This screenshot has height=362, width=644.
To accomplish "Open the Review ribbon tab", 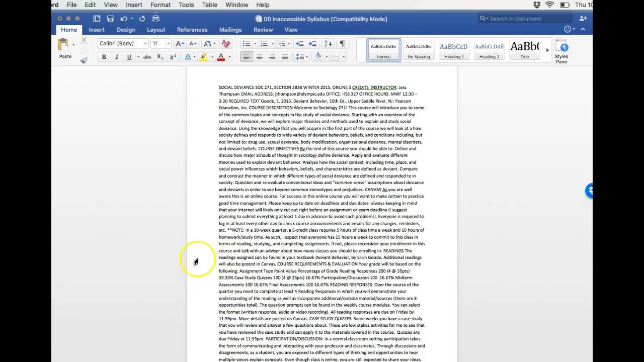I will [x=263, y=30].
